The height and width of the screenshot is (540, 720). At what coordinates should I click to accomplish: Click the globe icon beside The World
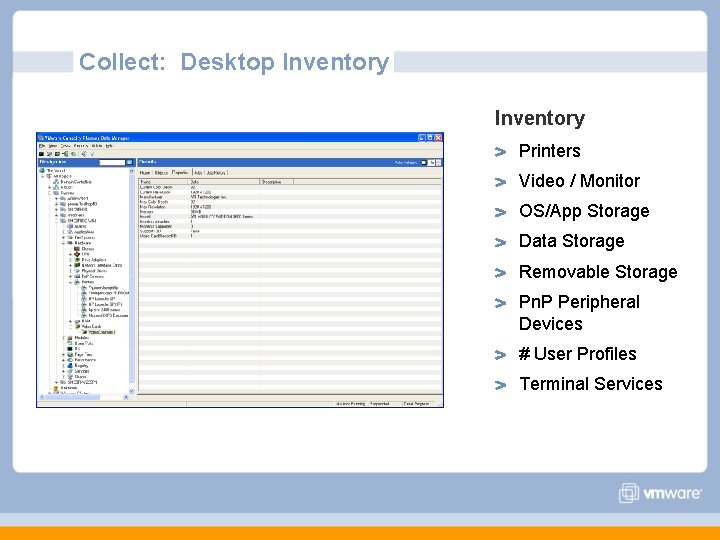coord(42,170)
